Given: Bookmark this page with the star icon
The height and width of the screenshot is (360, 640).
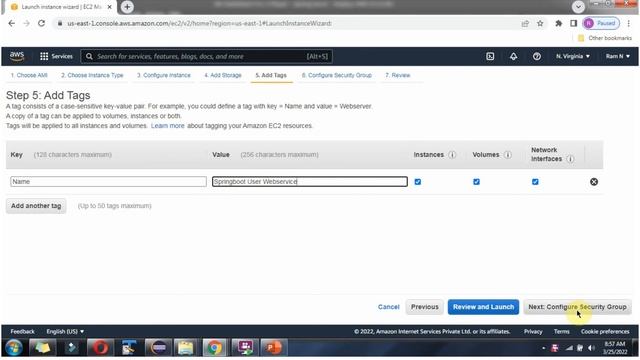Looking at the screenshot, I should click(x=540, y=23).
